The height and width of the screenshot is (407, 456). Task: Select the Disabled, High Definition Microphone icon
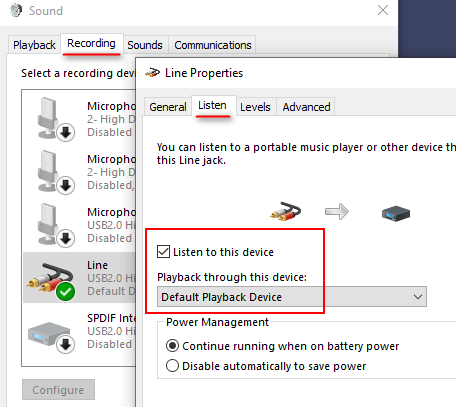point(55,172)
